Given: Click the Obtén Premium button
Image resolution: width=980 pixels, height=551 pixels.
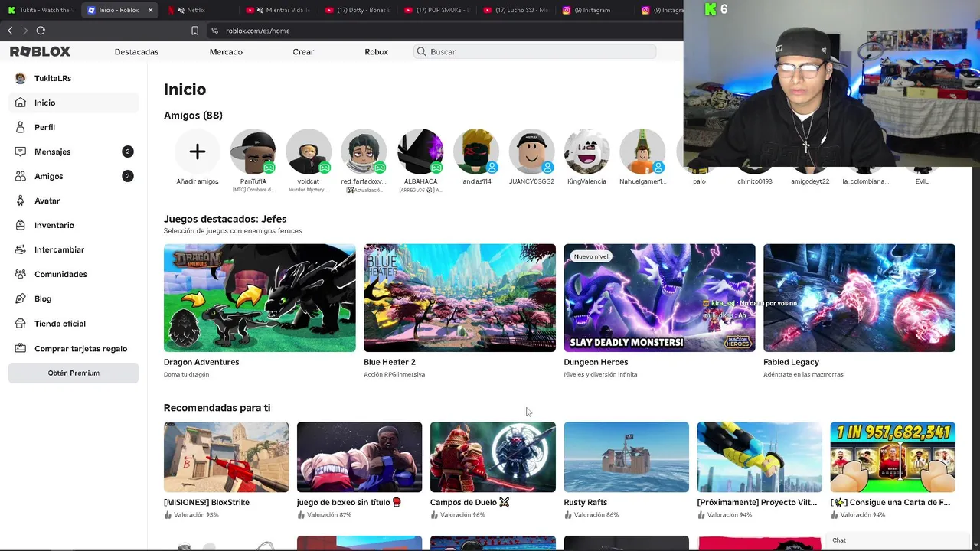Looking at the screenshot, I should 73,373.
